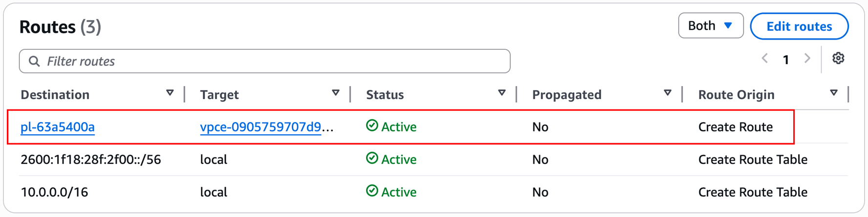Viewport: 868px width, 217px height.
Task: Sort by Destination column arrow
Action: pos(170,93)
